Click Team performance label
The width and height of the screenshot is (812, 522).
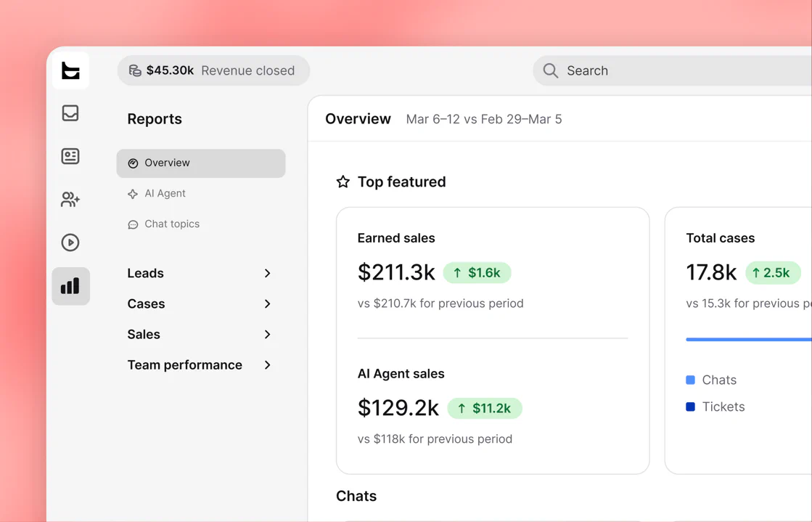[185, 365]
